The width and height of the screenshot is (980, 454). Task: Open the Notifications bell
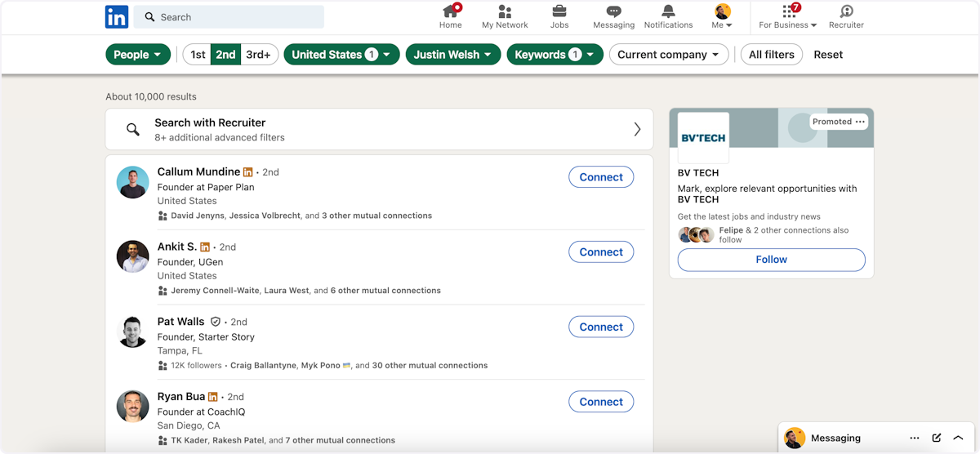[668, 17]
